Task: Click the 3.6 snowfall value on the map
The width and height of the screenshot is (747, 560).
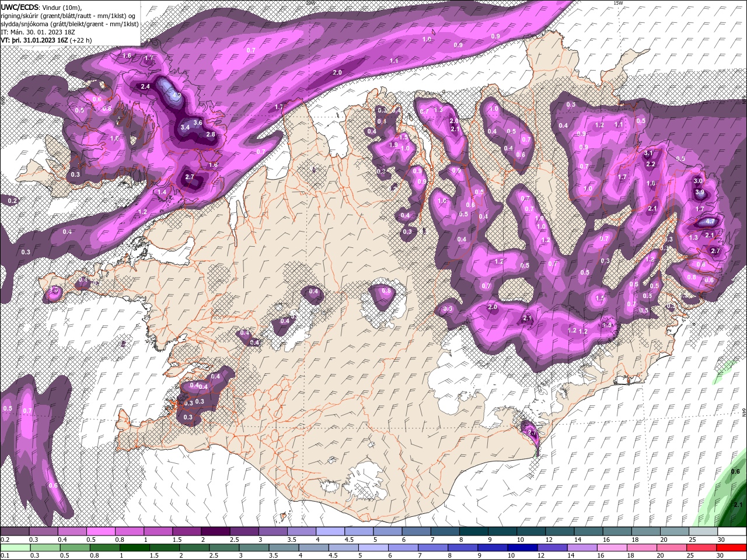Action: point(198,123)
